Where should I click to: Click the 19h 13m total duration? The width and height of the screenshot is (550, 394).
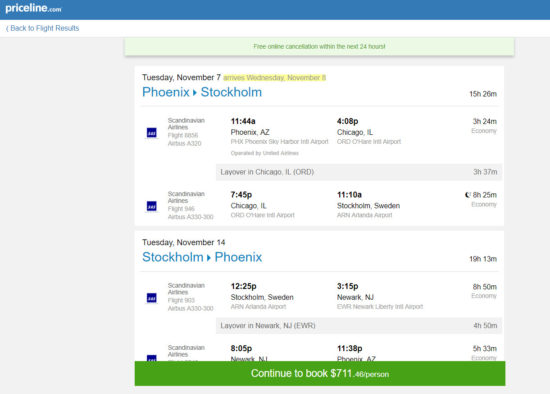(483, 259)
